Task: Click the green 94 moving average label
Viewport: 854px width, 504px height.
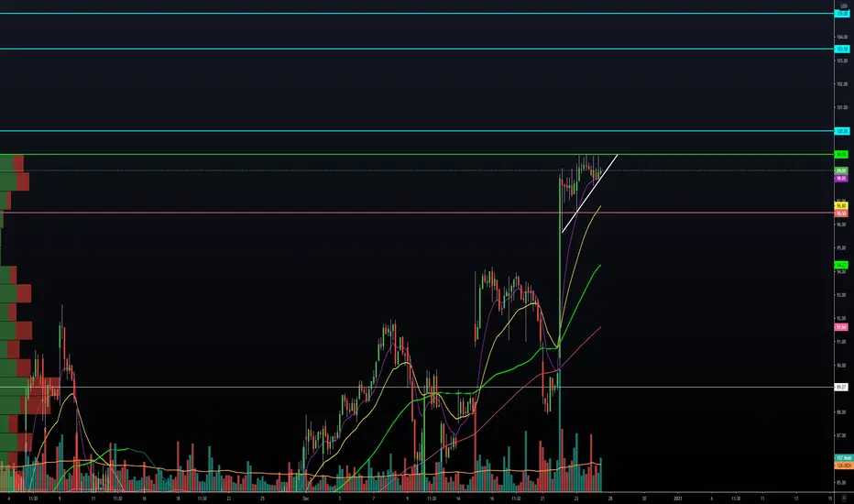Action: [x=841, y=265]
